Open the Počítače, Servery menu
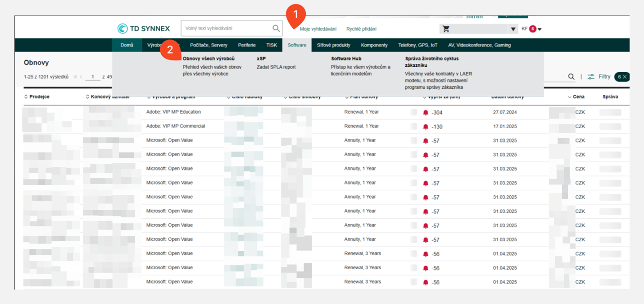The height and width of the screenshot is (304, 644). pyautogui.click(x=209, y=45)
